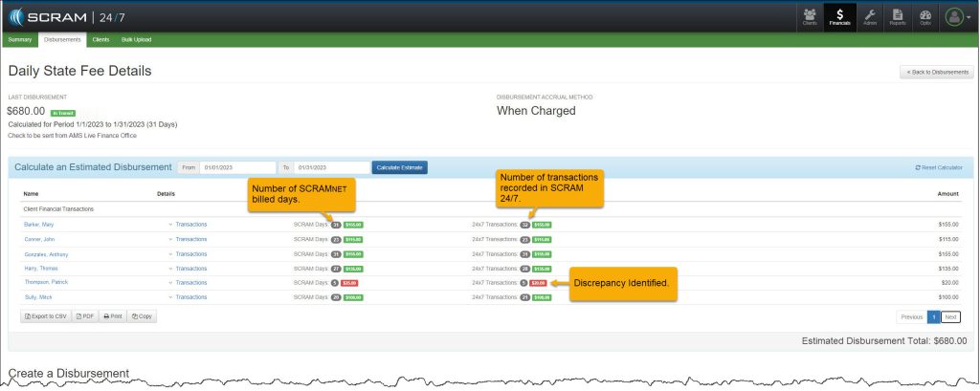Expand Transactions for Thompson, Patrick
This screenshot has height=391, width=980.
(x=190, y=283)
